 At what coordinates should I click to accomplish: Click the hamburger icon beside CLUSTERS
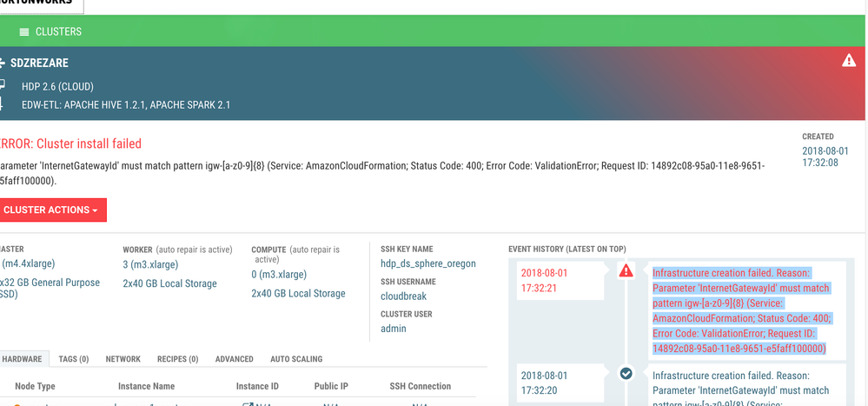click(x=24, y=32)
